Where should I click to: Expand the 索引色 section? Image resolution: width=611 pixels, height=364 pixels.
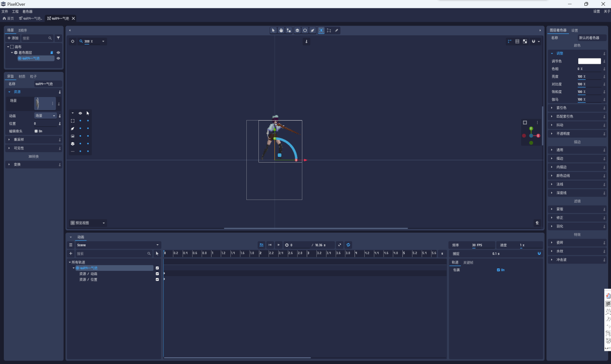coord(577,108)
